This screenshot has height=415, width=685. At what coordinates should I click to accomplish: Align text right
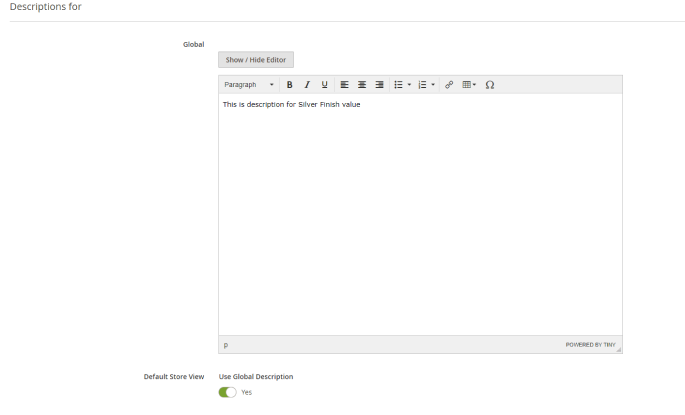pyautogui.click(x=379, y=85)
